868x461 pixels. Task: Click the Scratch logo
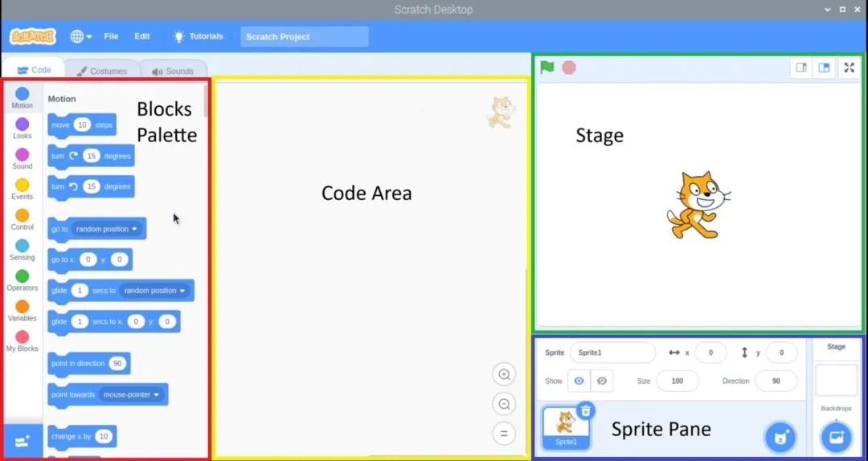(33, 36)
